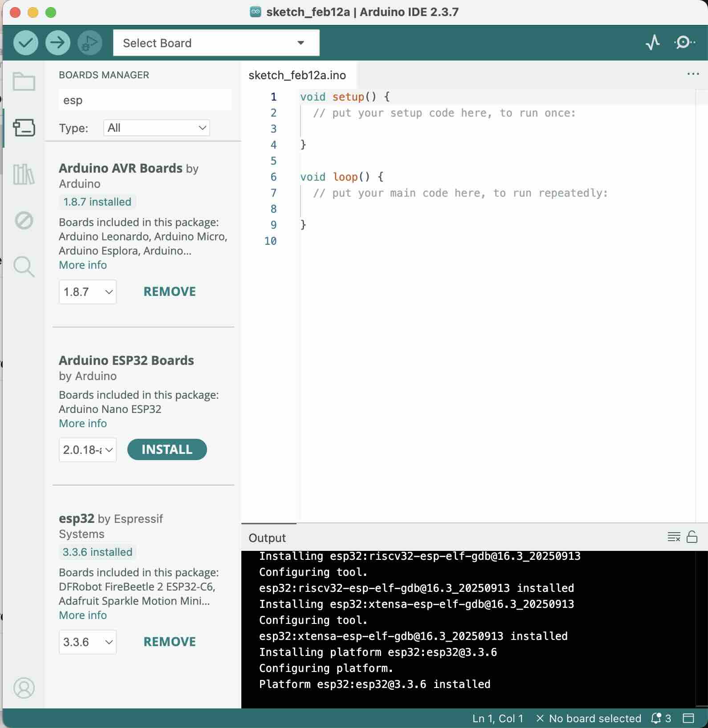The image size is (708, 728).
Task: Click 'Platform esp32:esp32@3.3.6 installed' output line
Action: pos(374,684)
